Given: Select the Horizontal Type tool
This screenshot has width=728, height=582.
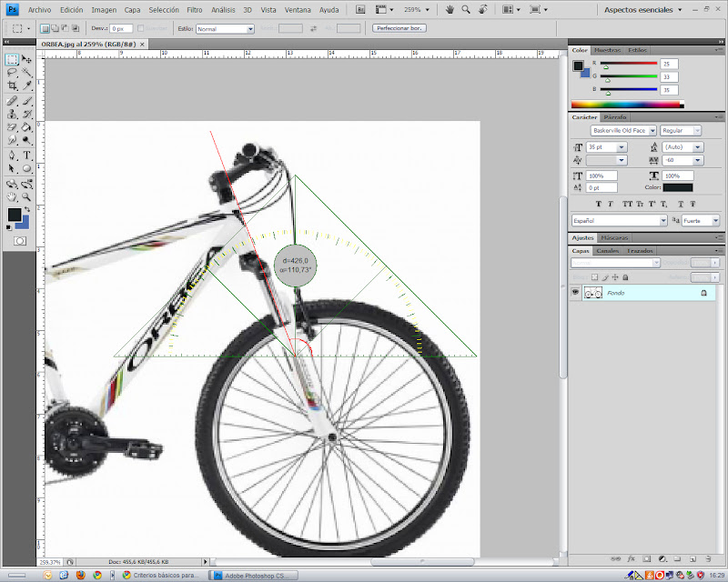Looking at the screenshot, I should pyautogui.click(x=27, y=155).
